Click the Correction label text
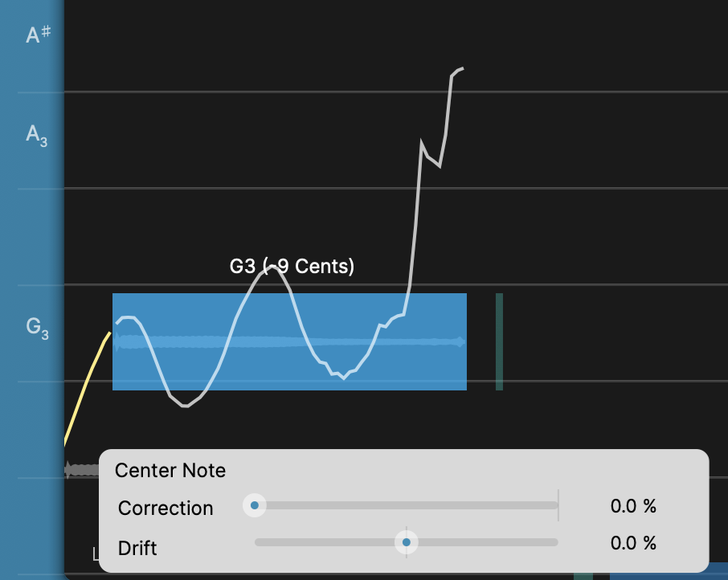The width and height of the screenshot is (728, 580). click(166, 508)
